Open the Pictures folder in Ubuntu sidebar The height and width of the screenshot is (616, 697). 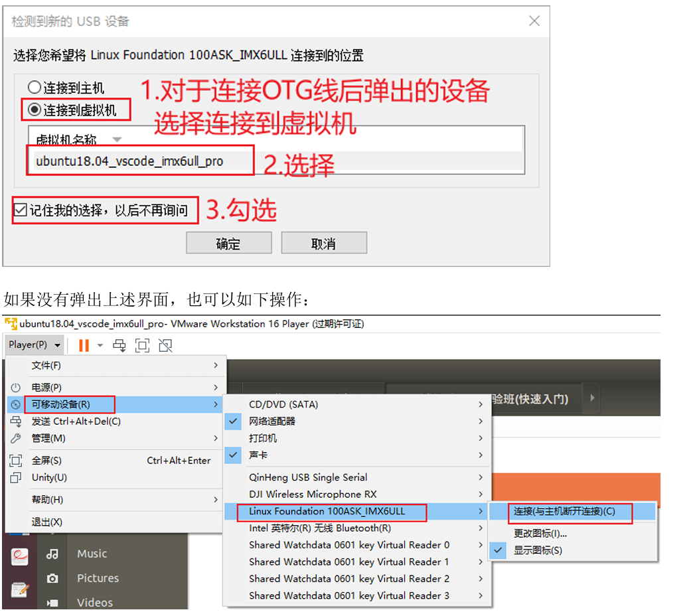[x=98, y=578]
